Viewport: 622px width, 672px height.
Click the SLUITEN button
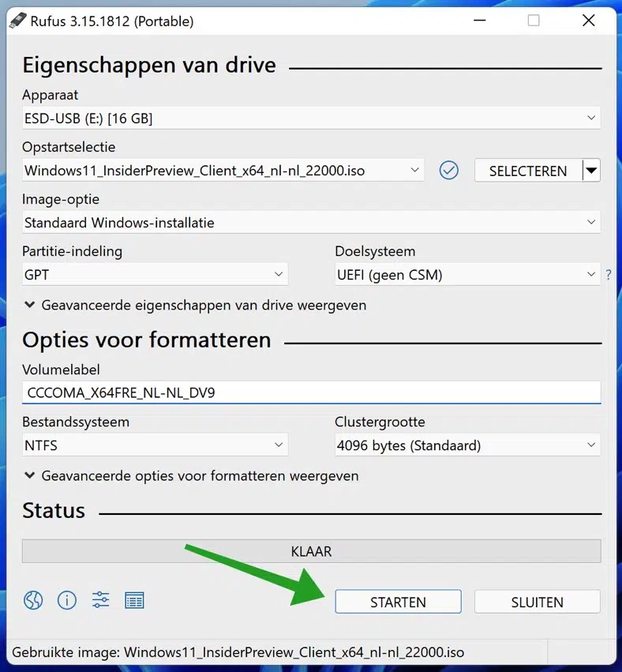coord(538,602)
